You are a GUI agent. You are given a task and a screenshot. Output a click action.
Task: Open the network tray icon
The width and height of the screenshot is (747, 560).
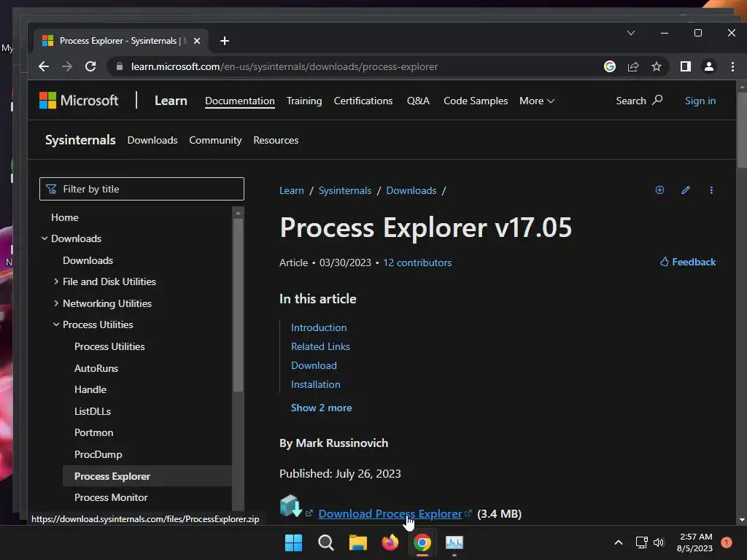(x=641, y=542)
